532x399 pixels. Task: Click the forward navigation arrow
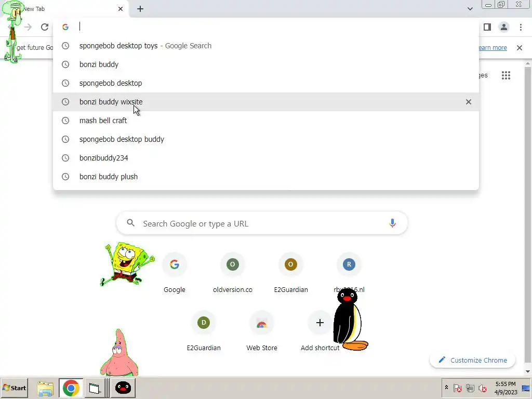pos(28,27)
